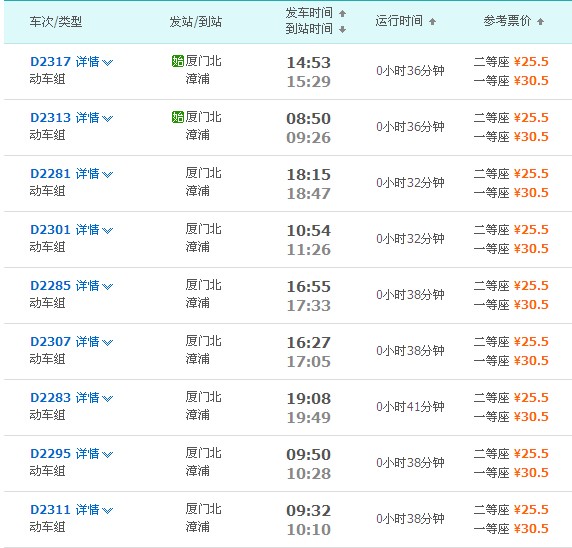The image size is (572, 548).
Task: Click the 到站时间 header label
Action: tap(309, 29)
